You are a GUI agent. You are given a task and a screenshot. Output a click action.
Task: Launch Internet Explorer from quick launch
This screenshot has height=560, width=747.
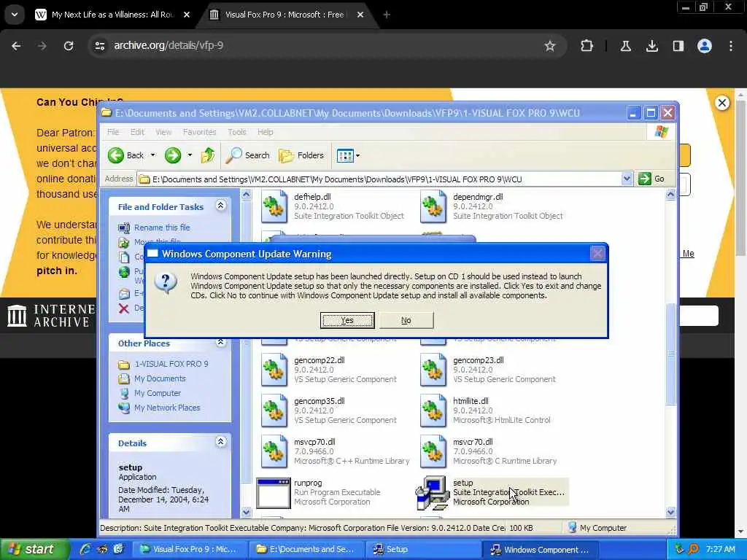pos(86,550)
